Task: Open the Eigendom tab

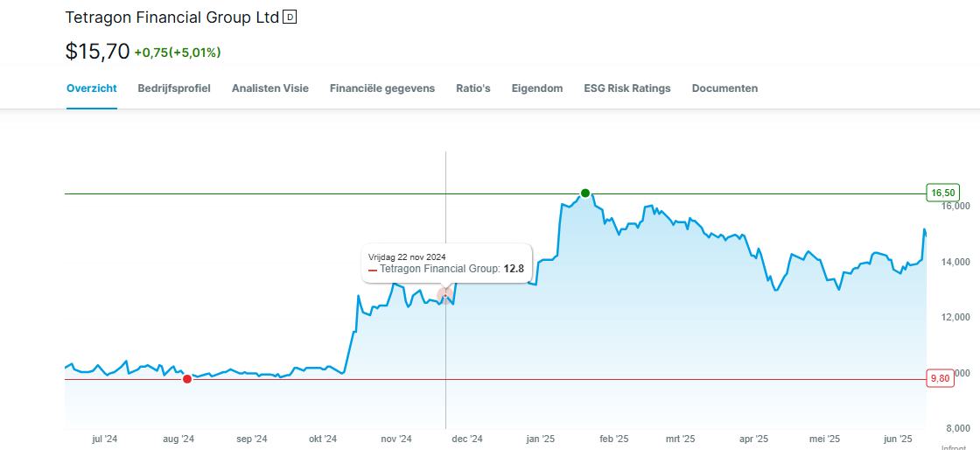Action: pyautogui.click(x=537, y=88)
